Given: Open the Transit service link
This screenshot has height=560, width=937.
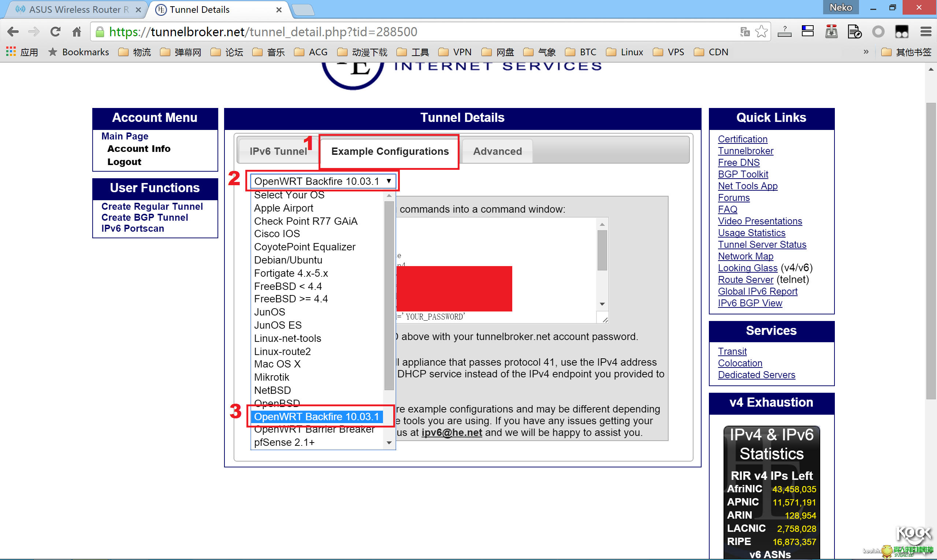Looking at the screenshot, I should point(732,351).
